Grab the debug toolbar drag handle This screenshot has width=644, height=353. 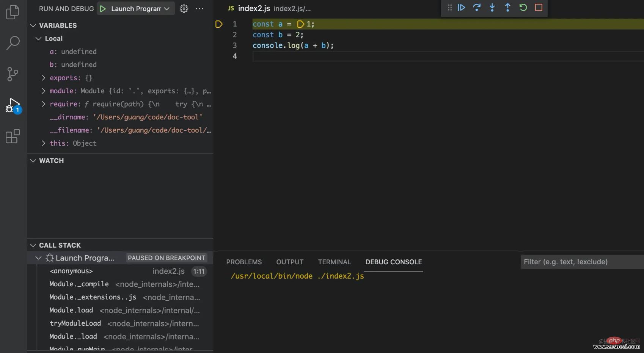450,8
